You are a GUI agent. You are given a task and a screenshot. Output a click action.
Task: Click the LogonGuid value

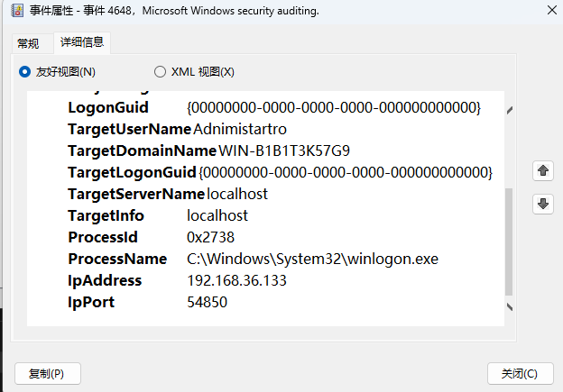334,107
